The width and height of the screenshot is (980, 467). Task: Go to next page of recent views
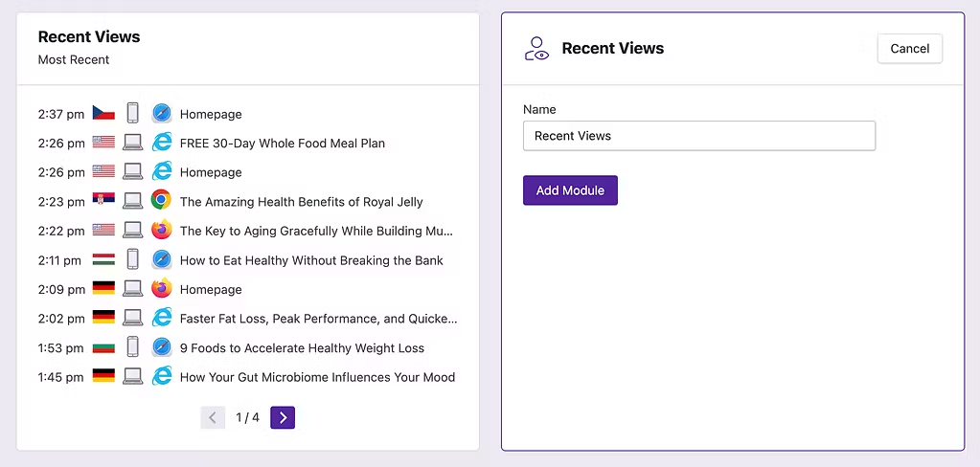pyautogui.click(x=283, y=417)
